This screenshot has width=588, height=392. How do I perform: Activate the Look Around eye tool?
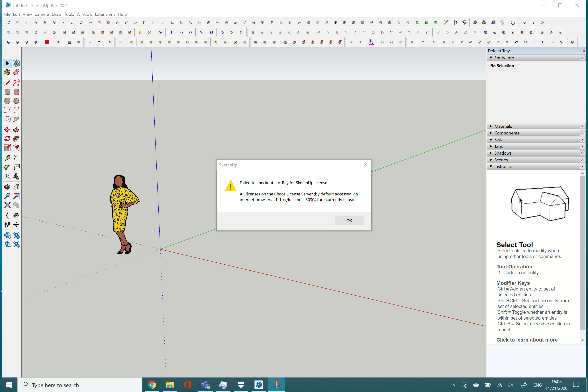coord(16,215)
